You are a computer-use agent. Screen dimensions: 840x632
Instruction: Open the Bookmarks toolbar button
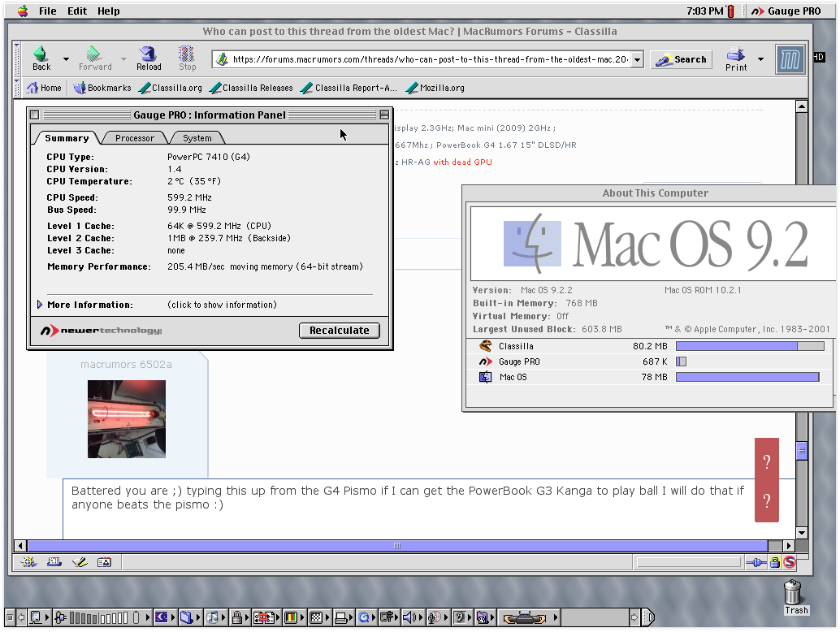102,88
